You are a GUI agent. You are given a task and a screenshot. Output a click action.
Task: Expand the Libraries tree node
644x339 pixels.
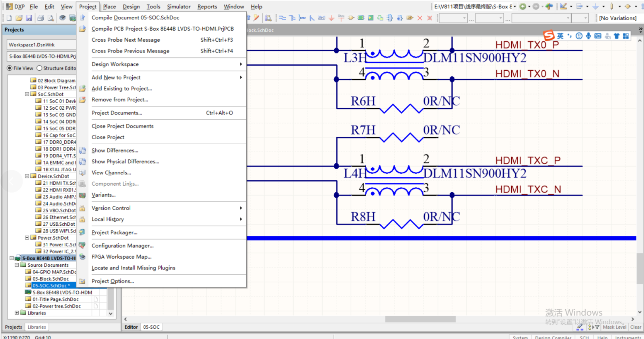click(x=17, y=313)
